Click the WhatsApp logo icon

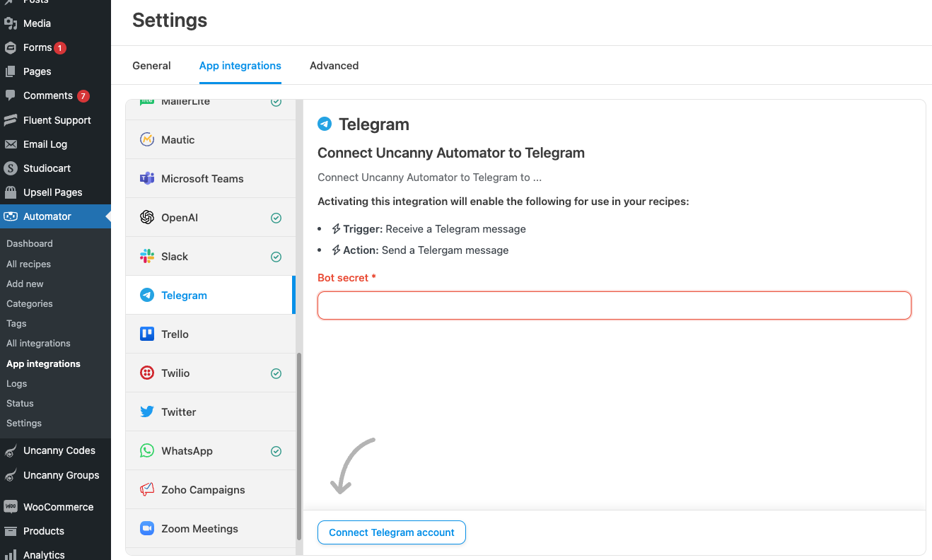(x=147, y=450)
